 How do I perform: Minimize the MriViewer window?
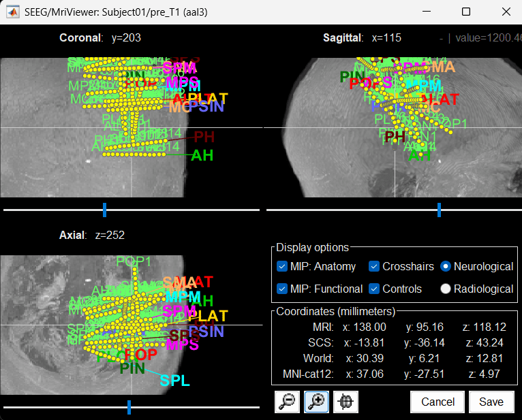tap(426, 12)
